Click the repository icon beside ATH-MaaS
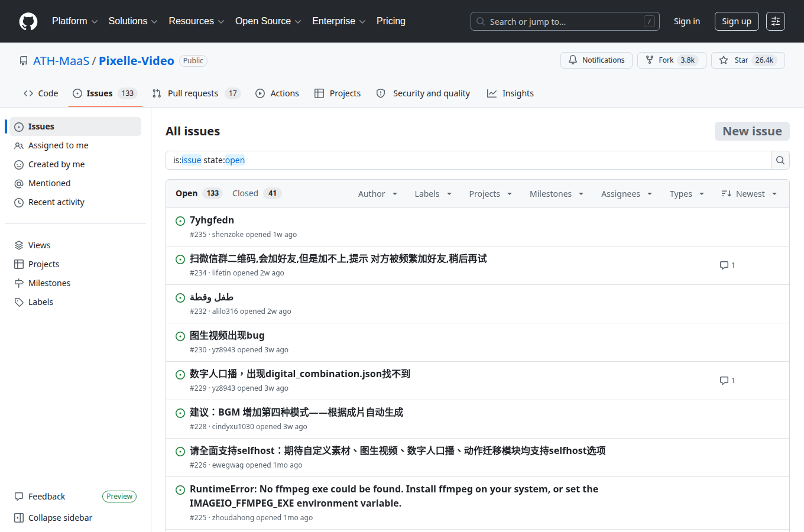This screenshot has height=532, width=804. (24, 61)
